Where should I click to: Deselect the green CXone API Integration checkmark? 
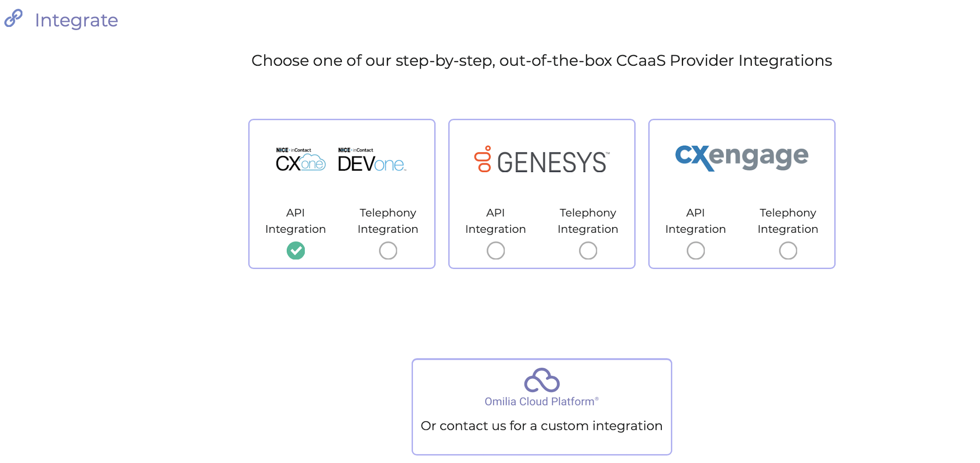296,251
